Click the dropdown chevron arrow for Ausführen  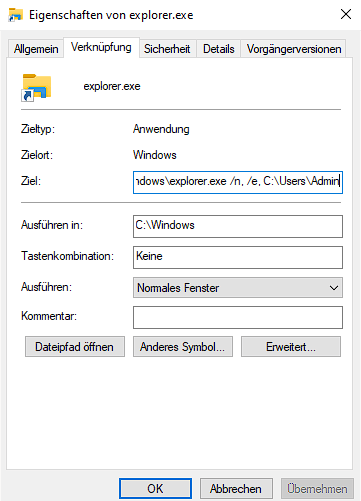[334, 288]
